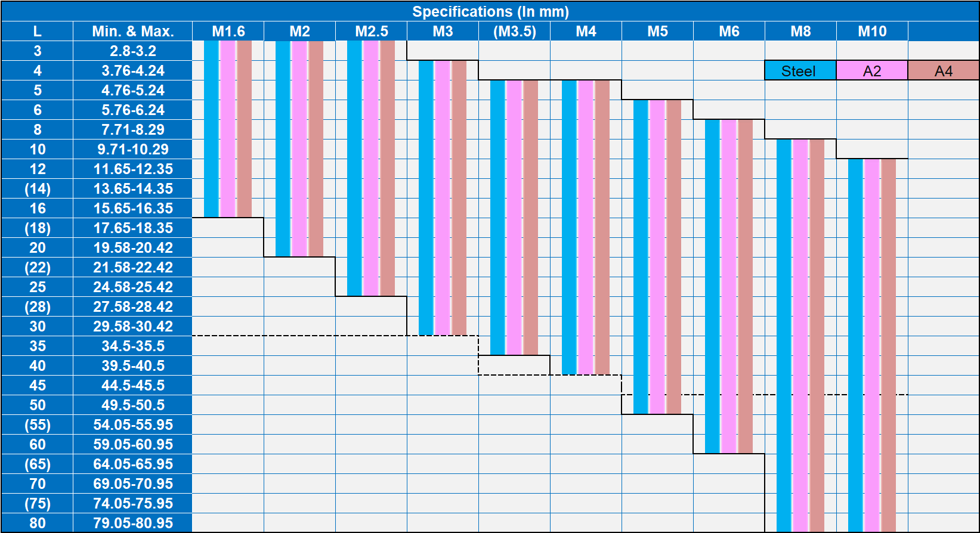The height and width of the screenshot is (533, 980).
Task: Select the M8 column header
Action: (800, 32)
